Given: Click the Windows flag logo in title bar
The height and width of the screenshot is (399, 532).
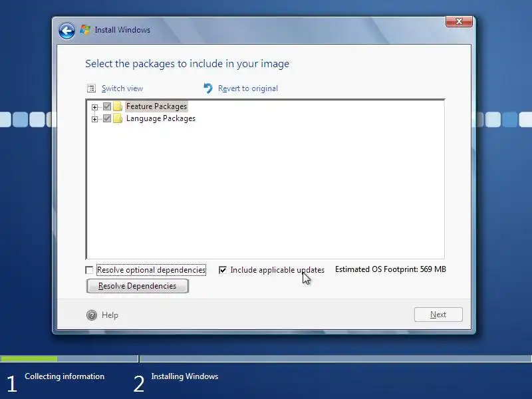Looking at the screenshot, I should (85, 30).
